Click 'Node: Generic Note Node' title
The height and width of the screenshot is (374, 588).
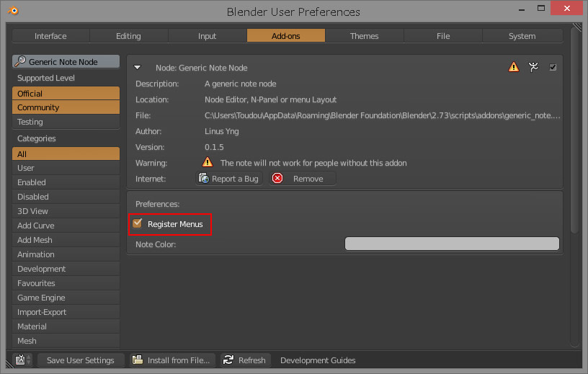(202, 68)
